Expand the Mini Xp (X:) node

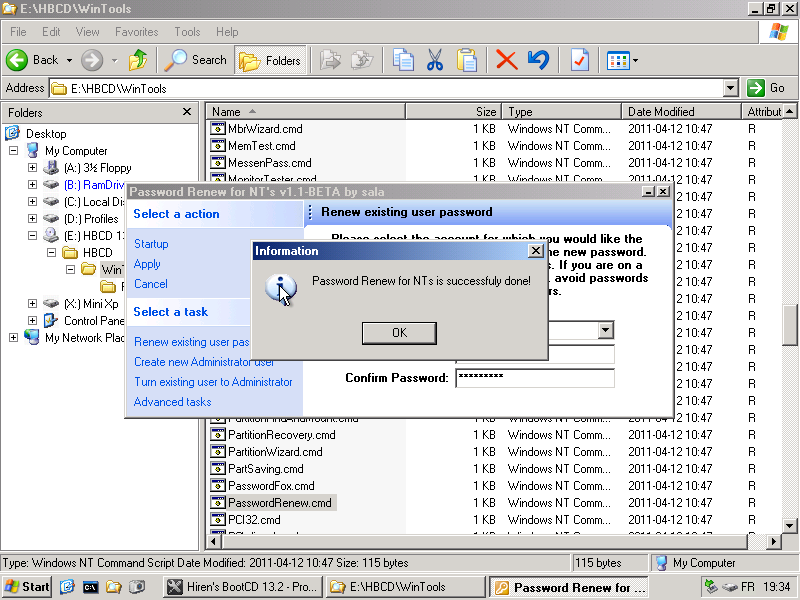pyautogui.click(x=32, y=304)
